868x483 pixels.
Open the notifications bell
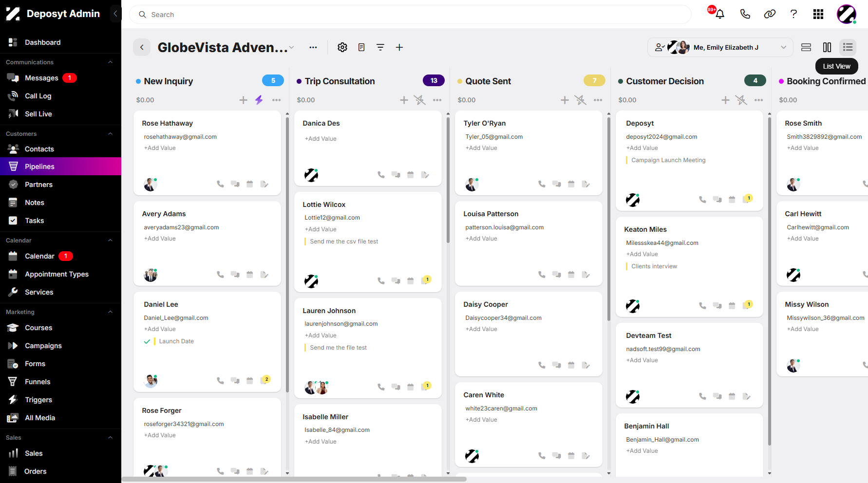719,14
